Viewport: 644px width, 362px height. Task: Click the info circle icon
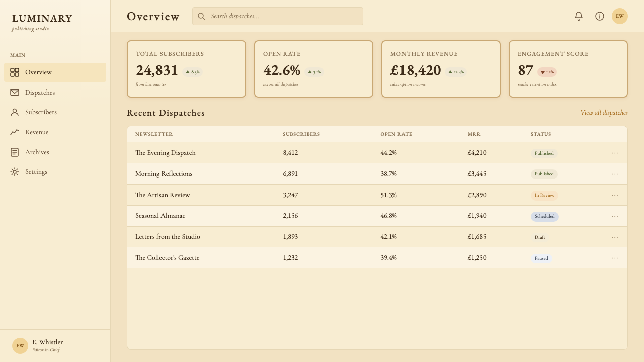(x=600, y=16)
